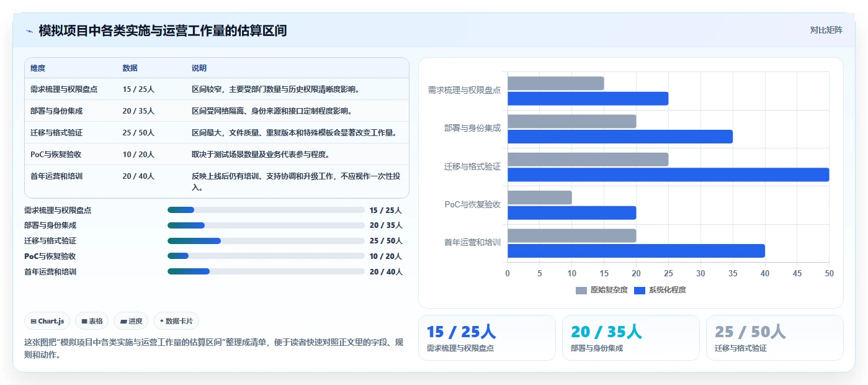Select the 数据卡片 tag chip
The width and height of the screenshot is (868, 385).
[x=176, y=321]
